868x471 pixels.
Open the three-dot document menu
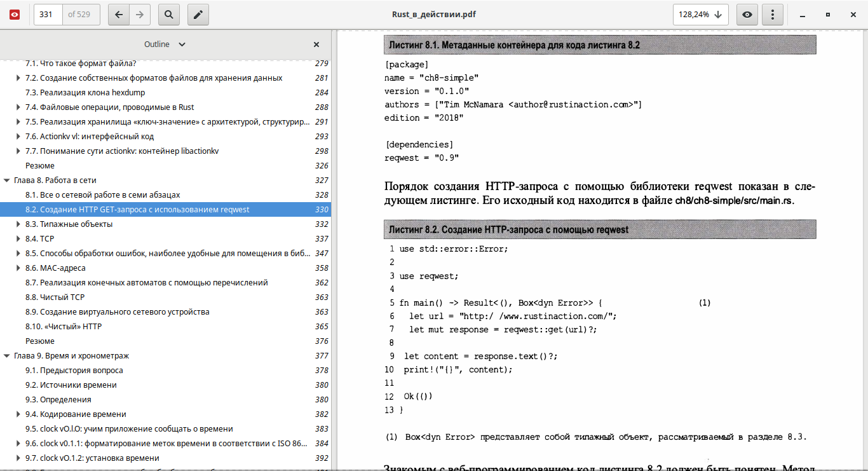(x=772, y=15)
